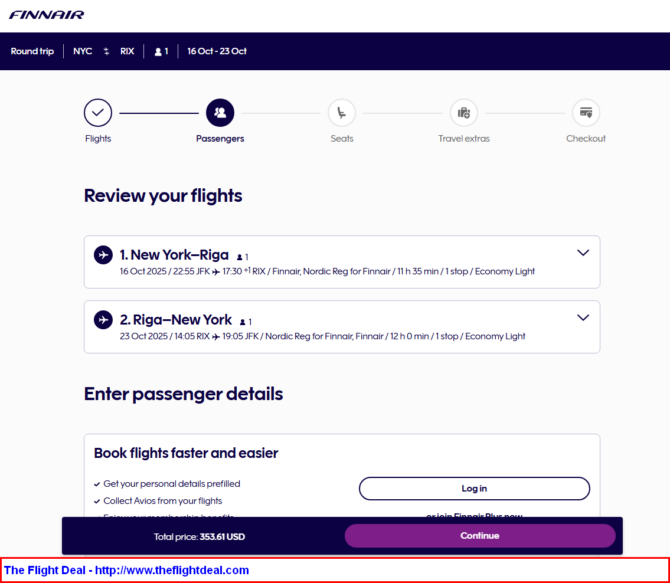Expand the New York–Riga flight details chevron
Image resolution: width=670 pixels, height=583 pixels.
pyautogui.click(x=583, y=253)
